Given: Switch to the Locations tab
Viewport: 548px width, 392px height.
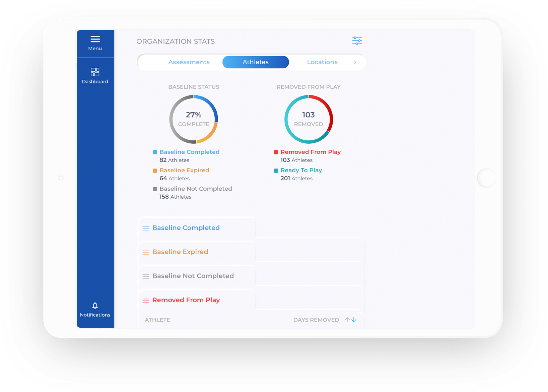Looking at the screenshot, I should point(322,62).
